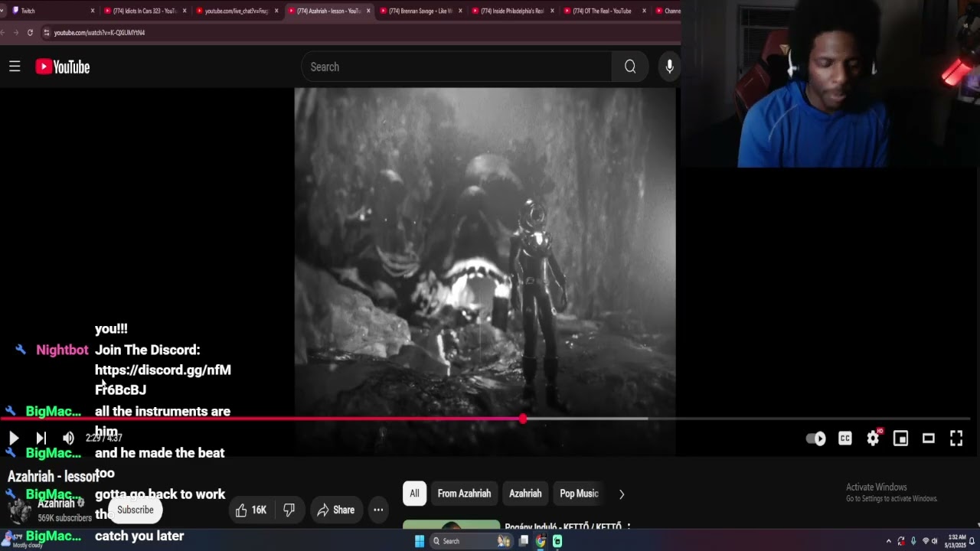Open the weather widget on taskbar
This screenshot has width=980, height=551.
point(23,541)
